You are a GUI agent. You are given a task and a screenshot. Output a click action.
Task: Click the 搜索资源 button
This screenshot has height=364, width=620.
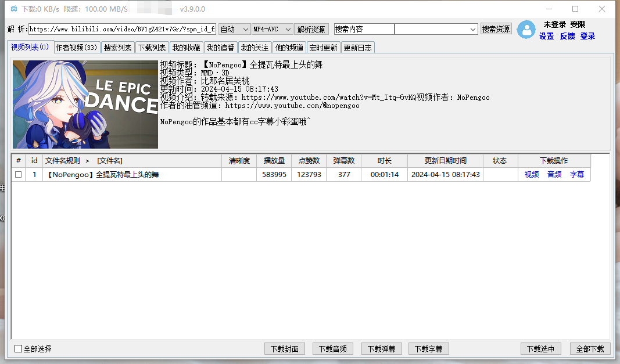(x=496, y=29)
